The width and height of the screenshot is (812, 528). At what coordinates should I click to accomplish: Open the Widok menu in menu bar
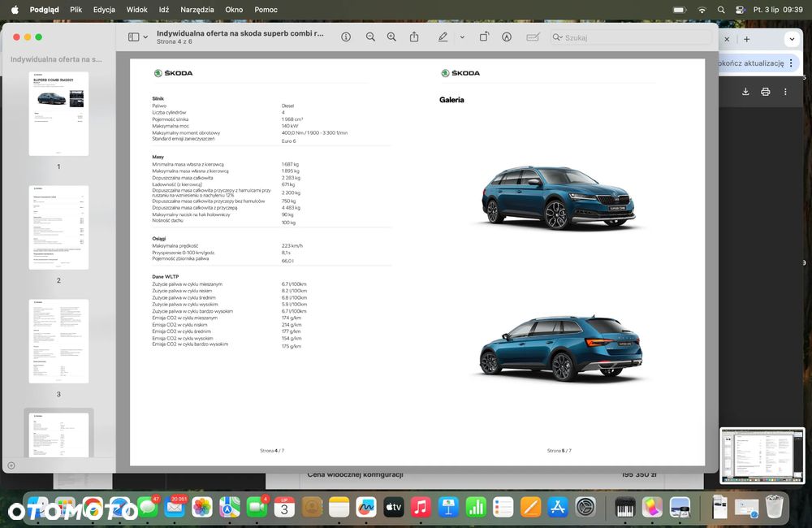point(136,9)
